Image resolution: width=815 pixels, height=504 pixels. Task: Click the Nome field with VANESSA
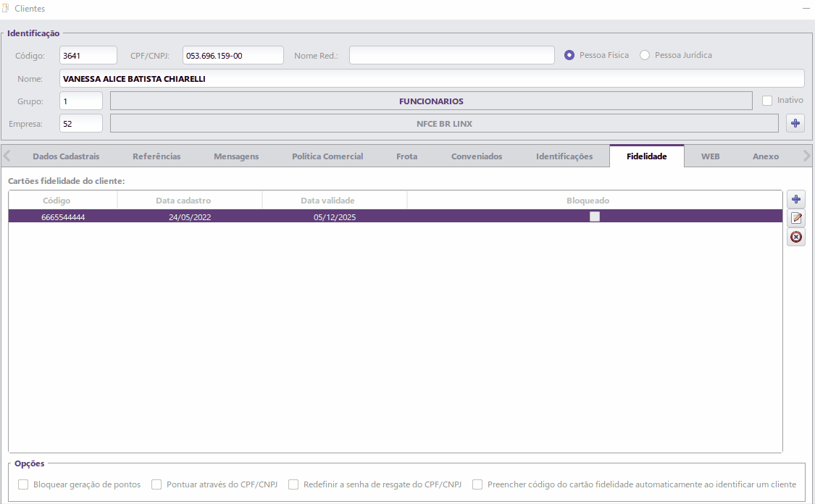point(432,78)
